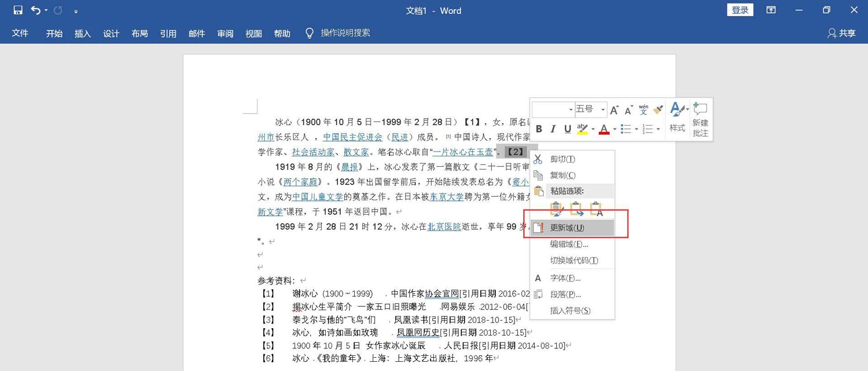Open the 晨报 hyperlink

tap(350, 167)
